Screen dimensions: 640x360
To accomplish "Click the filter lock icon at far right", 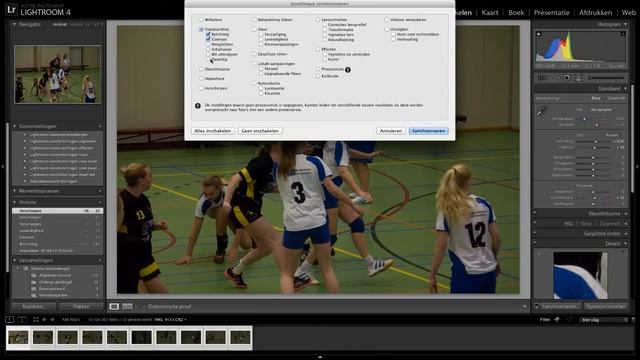I will (633, 320).
